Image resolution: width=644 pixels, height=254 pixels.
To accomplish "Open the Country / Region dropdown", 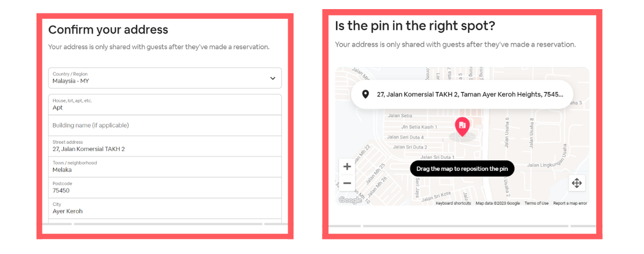I will (x=164, y=78).
